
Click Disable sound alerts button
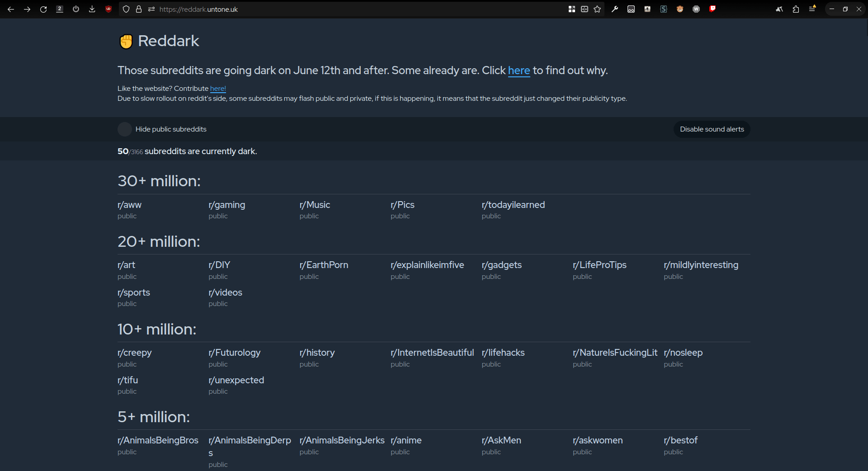pyautogui.click(x=712, y=129)
